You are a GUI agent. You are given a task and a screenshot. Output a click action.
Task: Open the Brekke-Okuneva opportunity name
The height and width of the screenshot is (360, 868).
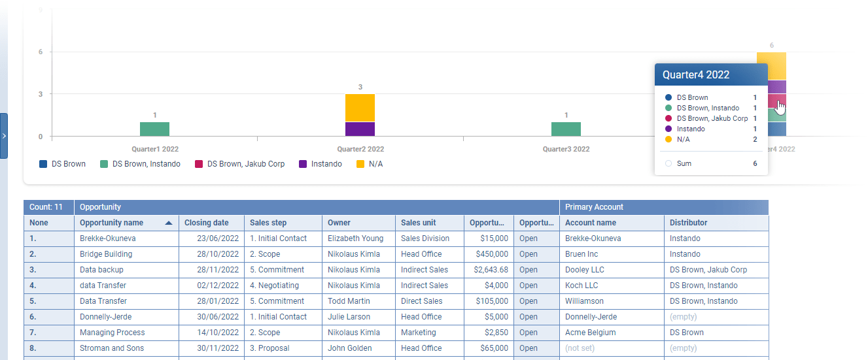108,238
